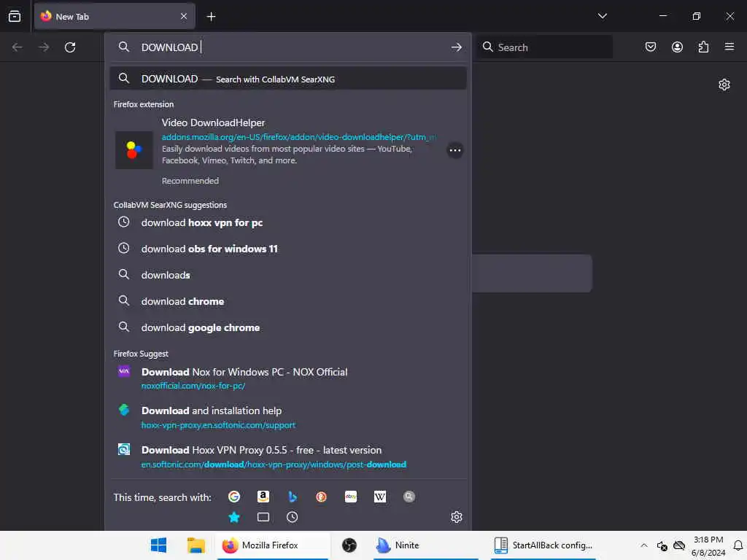
Task: Close the New Tab tab
Action: point(184,16)
